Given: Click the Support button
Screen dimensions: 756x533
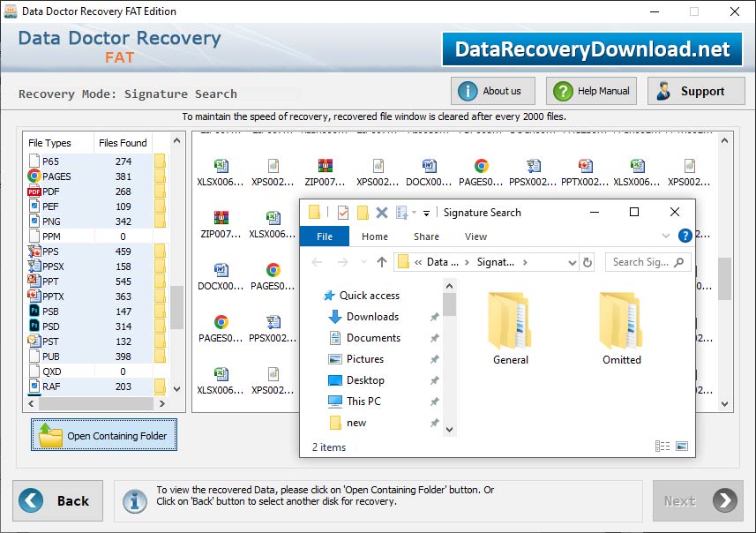Looking at the screenshot, I should coord(696,91).
